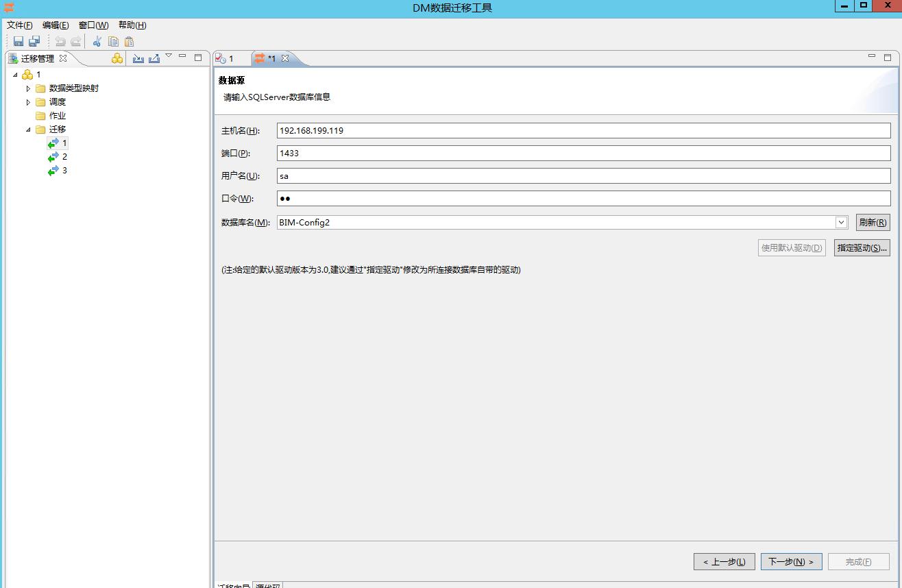Open the 帮助 menu
Screen dimensions: 902x588
pyautogui.click(x=132, y=25)
